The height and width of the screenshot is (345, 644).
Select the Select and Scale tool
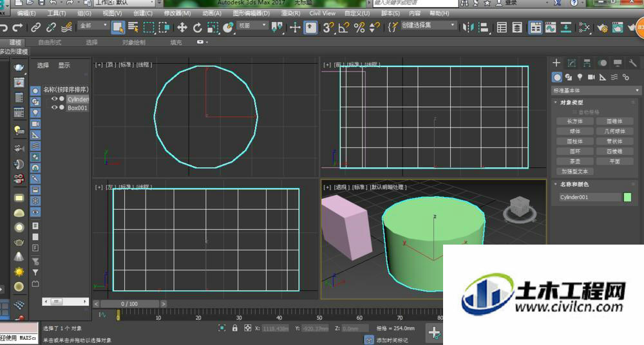[213, 28]
